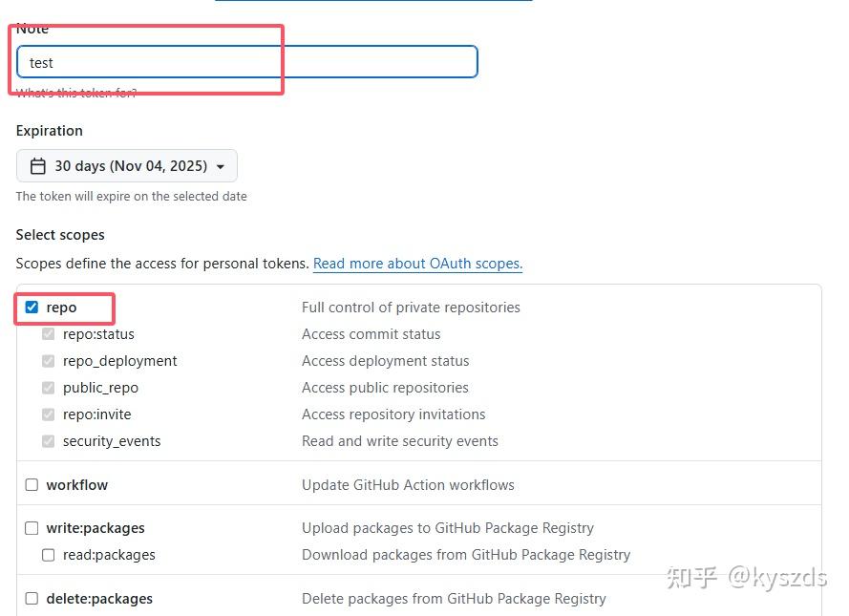Click the public_repo checkbox
The image size is (849, 616).
pos(49,388)
